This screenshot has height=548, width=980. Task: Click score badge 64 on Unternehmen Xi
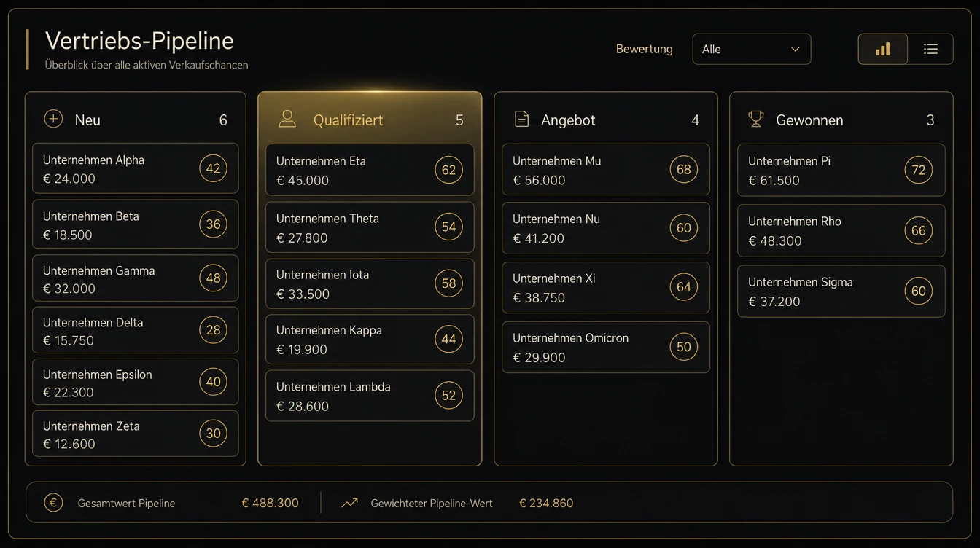tap(684, 287)
